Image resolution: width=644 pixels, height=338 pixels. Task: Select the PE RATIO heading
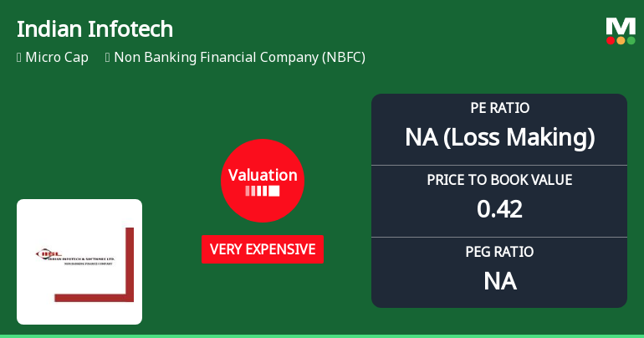[x=499, y=109]
